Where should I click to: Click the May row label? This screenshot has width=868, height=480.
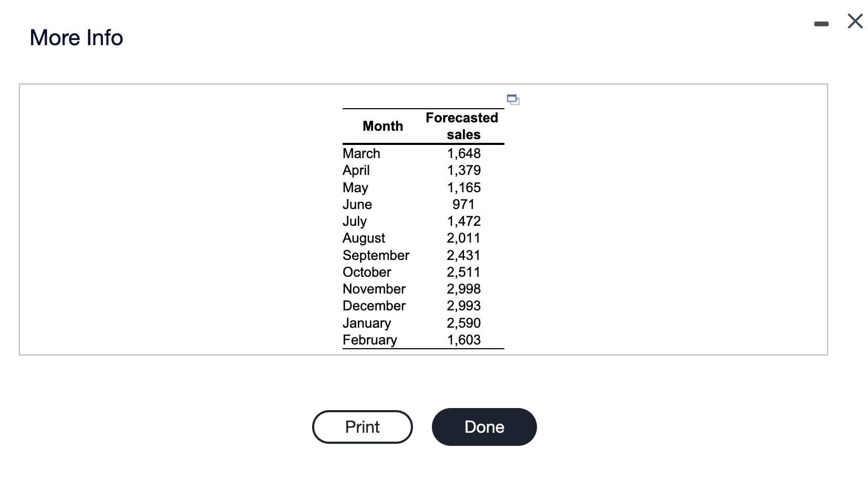point(355,187)
